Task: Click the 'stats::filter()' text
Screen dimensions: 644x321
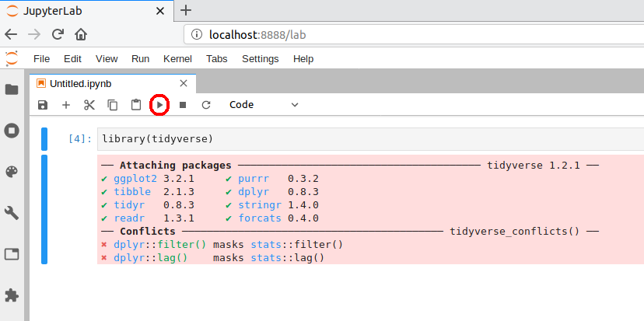Action: [x=296, y=245]
